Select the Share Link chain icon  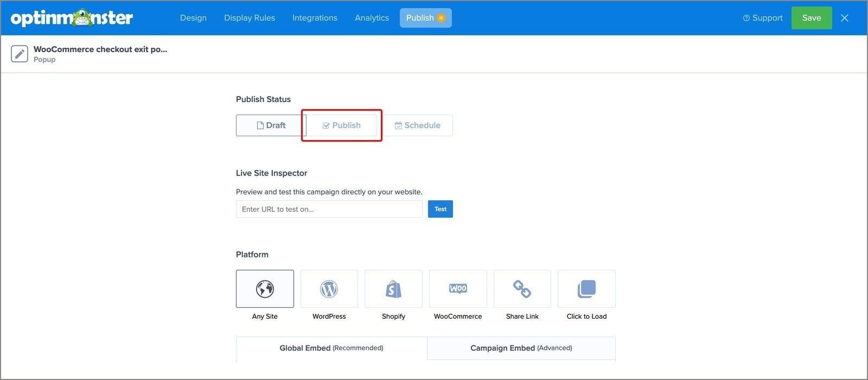[522, 289]
